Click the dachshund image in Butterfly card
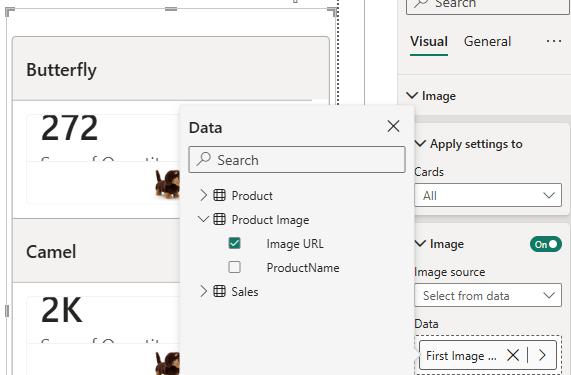Screen dimensions: 571x375 [167, 184]
